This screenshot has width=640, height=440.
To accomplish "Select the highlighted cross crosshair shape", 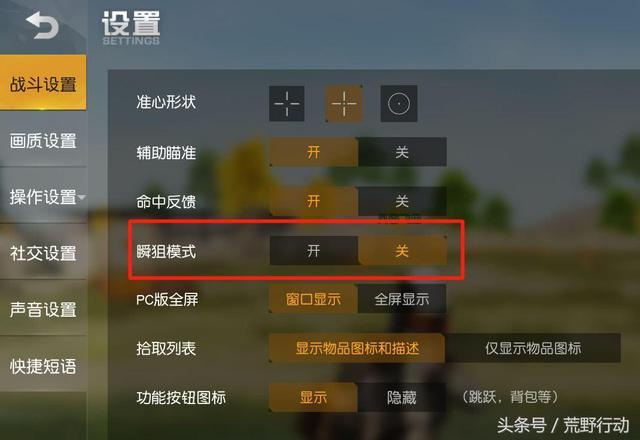I will click(344, 103).
